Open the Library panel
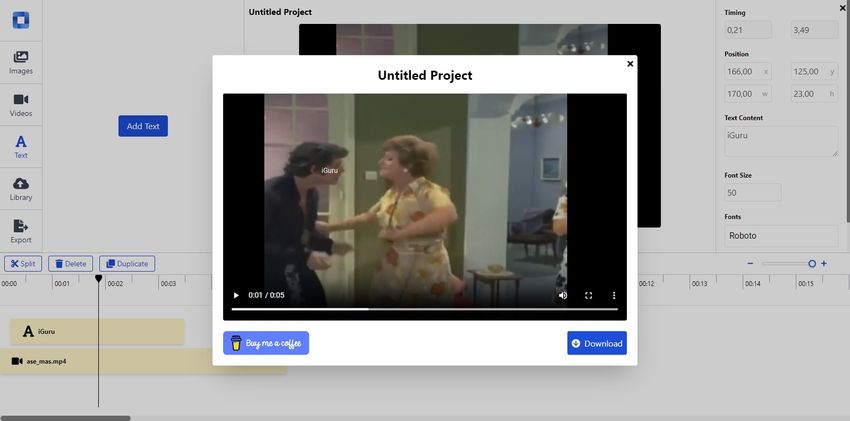The width and height of the screenshot is (850, 421). [x=21, y=189]
